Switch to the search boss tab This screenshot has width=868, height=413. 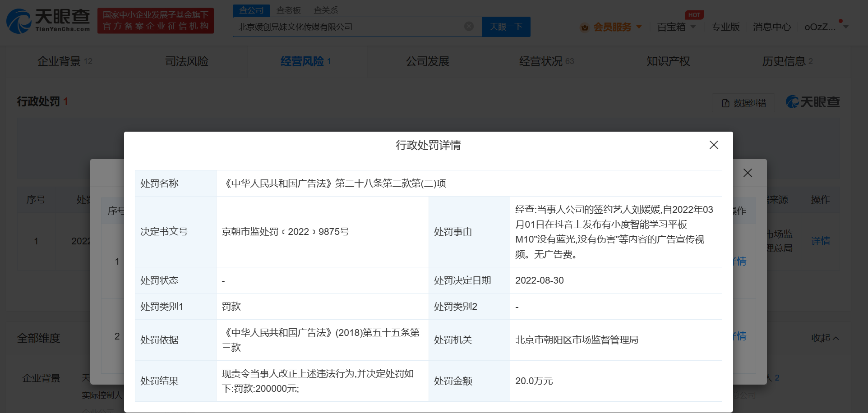click(x=288, y=10)
